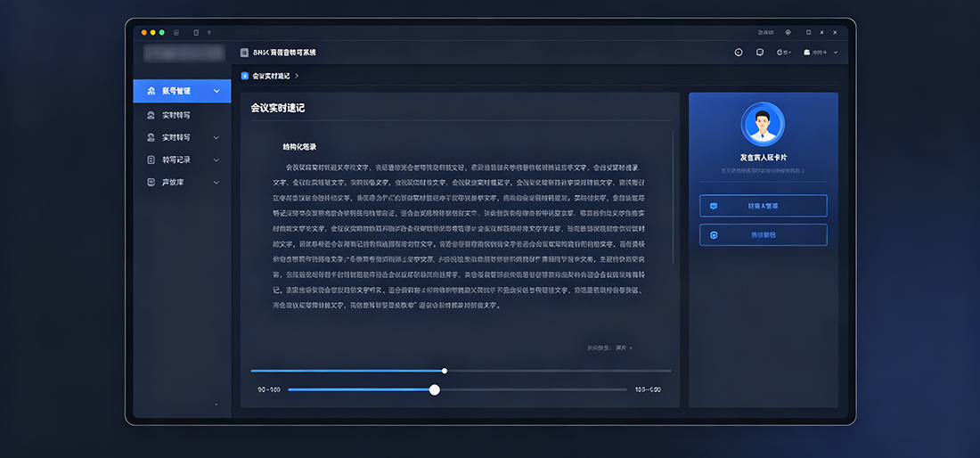Open the 转写记录 sidebar item
The width and height of the screenshot is (980, 458).
coord(182,160)
